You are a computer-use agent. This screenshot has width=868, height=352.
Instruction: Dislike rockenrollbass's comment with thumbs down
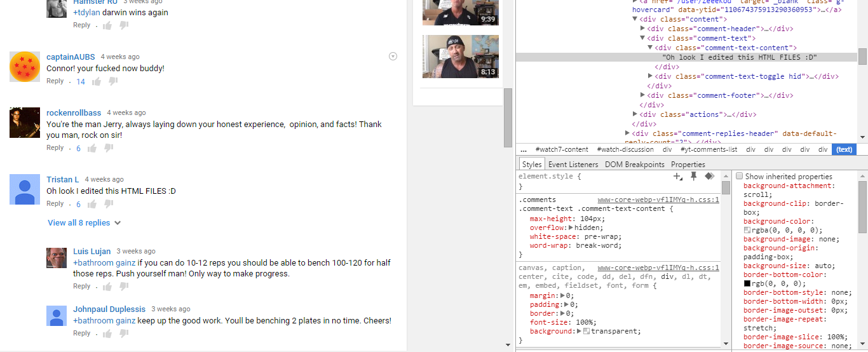point(109,148)
